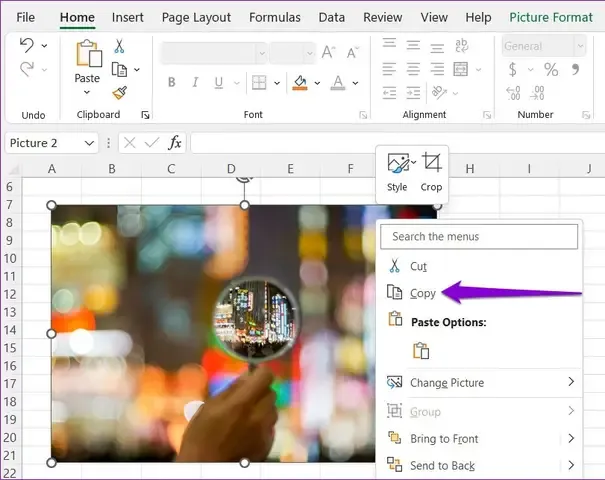Switch to the Page Layout tab
The width and height of the screenshot is (605, 480).
[196, 17]
